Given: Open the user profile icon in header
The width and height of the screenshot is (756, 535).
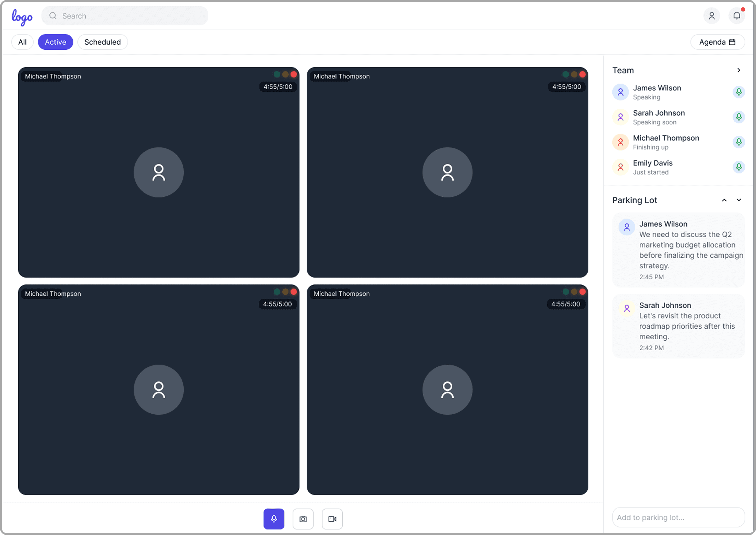Looking at the screenshot, I should [x=712, y=16].
